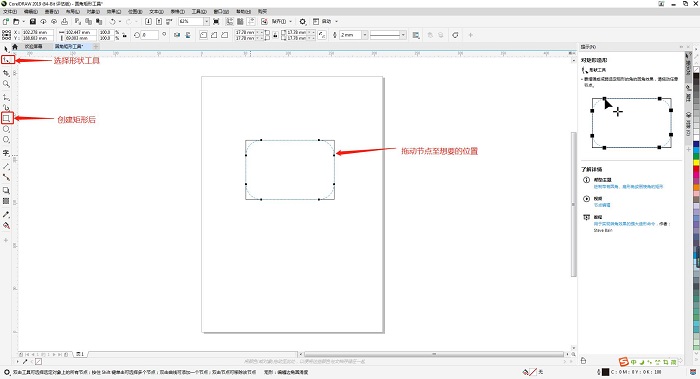Pick the red color swatch in palette
This screenshot has width=700, height=379.
point(696,169)
